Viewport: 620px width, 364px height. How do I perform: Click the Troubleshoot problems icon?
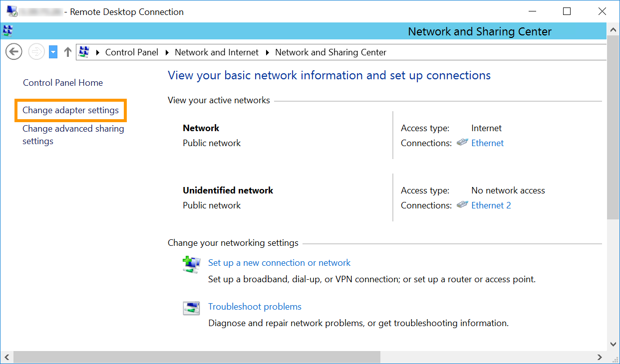click(x=191, y=308)
